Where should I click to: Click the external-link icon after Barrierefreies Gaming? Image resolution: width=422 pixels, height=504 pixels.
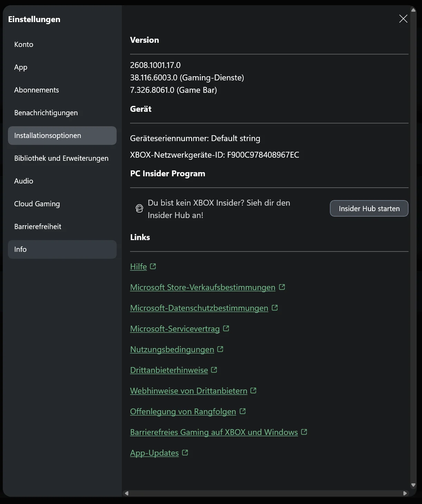[x=304, y=432]
